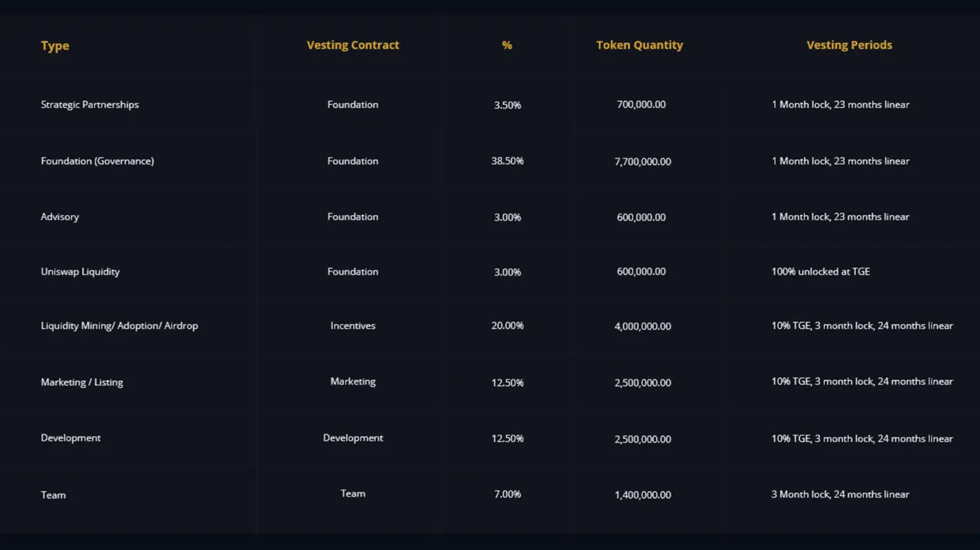Screen dimensions: 980x550
Task: Click the Team type cell
Action: coord(54,495)
